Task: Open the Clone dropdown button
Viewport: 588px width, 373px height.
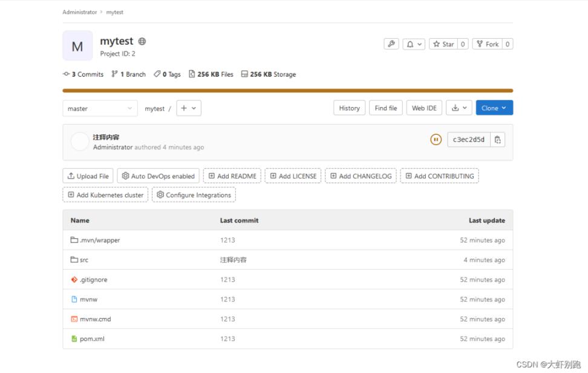Action: click(494, 108)
